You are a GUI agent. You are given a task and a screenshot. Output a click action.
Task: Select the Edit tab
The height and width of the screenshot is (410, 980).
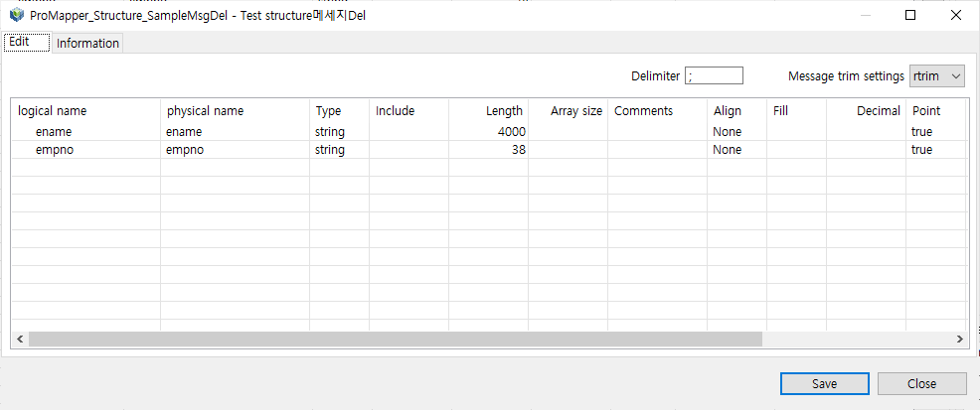tap(27, 43)
